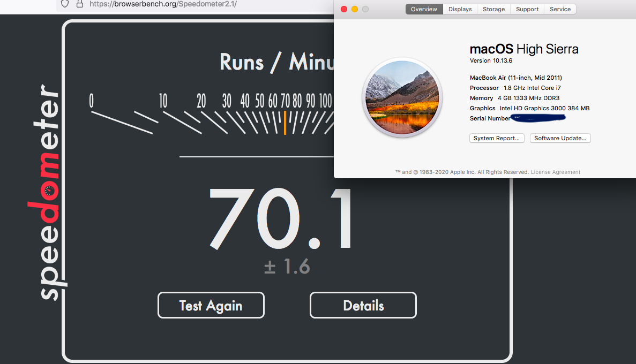Click the High Sierra mountain artwork
Image resolution: width=636 pixels, height=364 pixels.
tap(402, 97)
